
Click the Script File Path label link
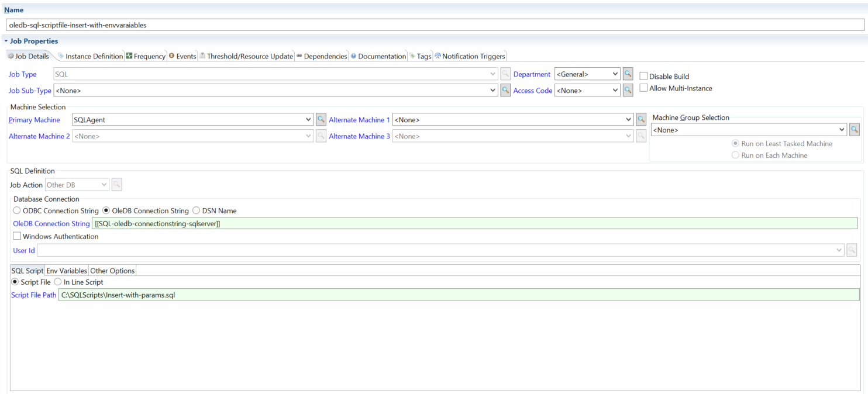[x=34, y=295]
